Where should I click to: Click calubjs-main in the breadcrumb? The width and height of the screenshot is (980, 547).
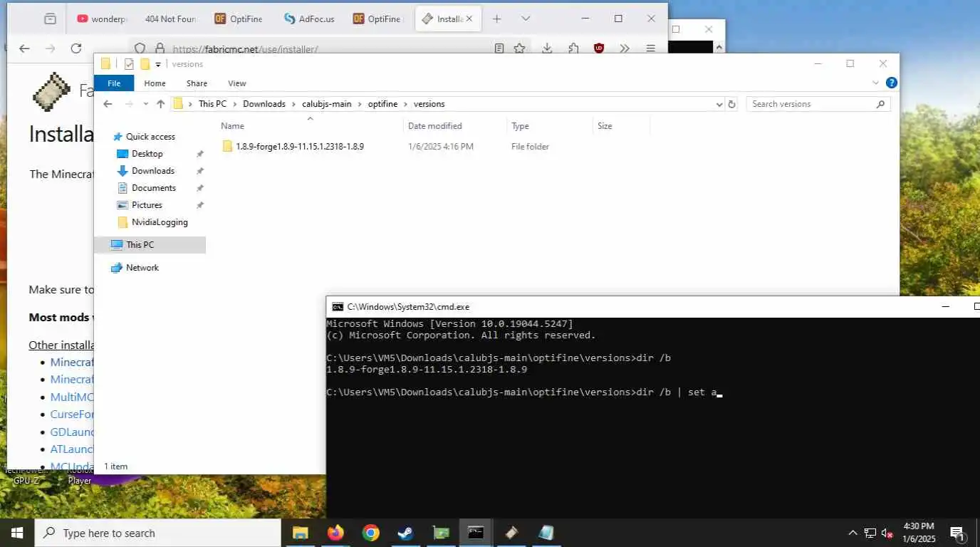[x=327, y=104]
